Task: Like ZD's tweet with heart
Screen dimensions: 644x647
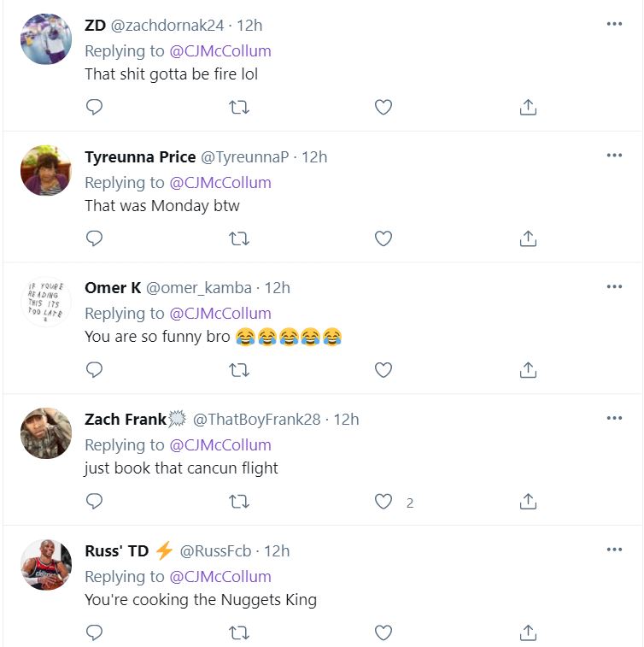Action: 383,107
